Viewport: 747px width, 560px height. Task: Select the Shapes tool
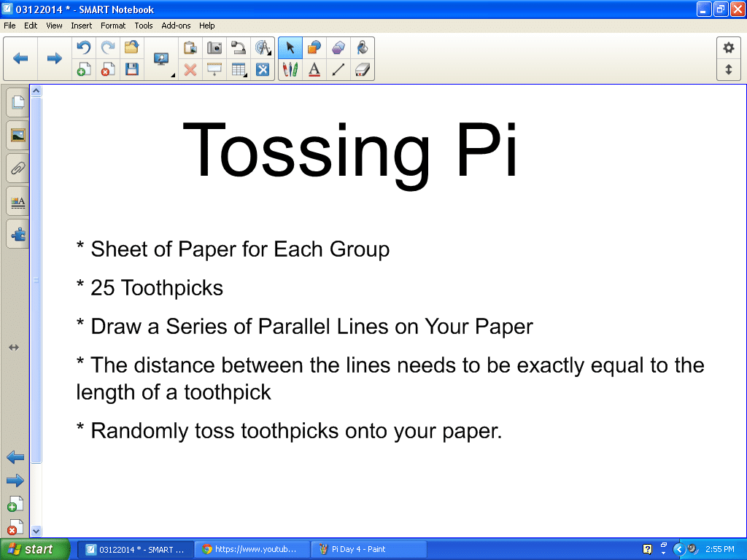coord(314,47)
